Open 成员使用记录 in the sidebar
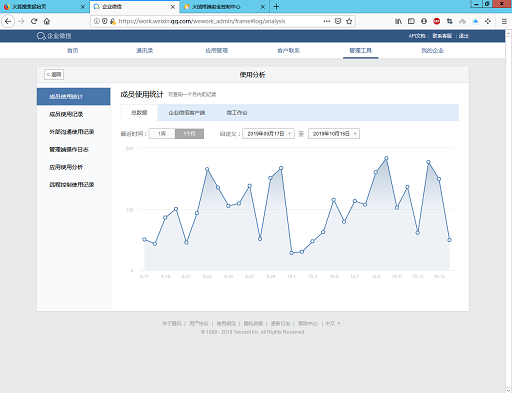The height and width of the screenshot is (393, 512). tap(66, 114)
